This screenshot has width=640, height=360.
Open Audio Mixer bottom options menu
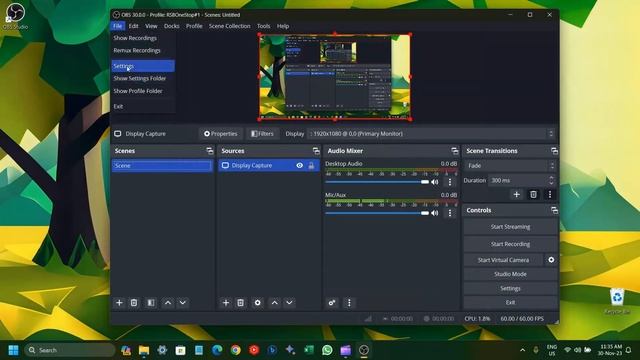[349, 303]
